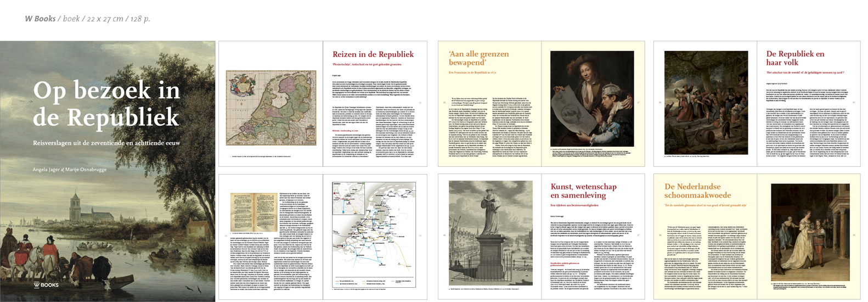Click the heading 'Aan alle grenzen bewapend'
868x302 pixels.
pos(478,58)
